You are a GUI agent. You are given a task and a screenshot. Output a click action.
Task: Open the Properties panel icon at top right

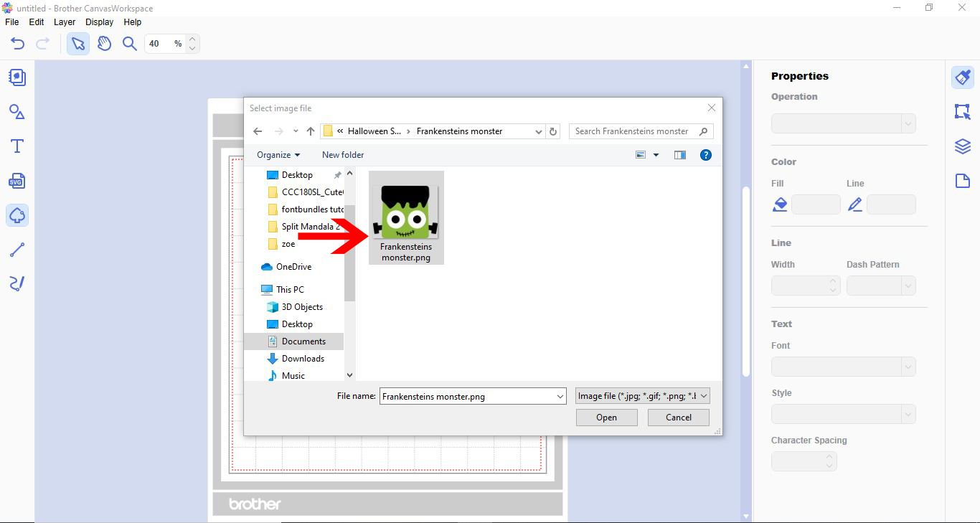963,77
